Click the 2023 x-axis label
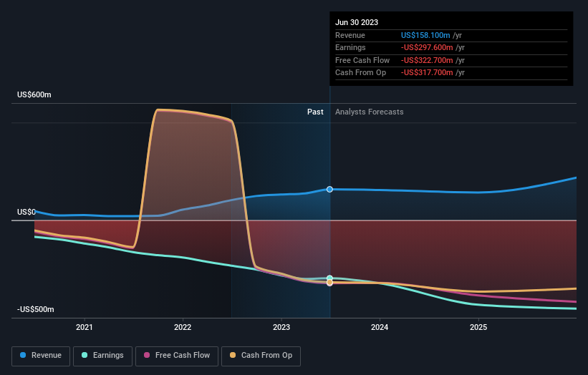This screenshot has width=588, height=375. (281, 327)
